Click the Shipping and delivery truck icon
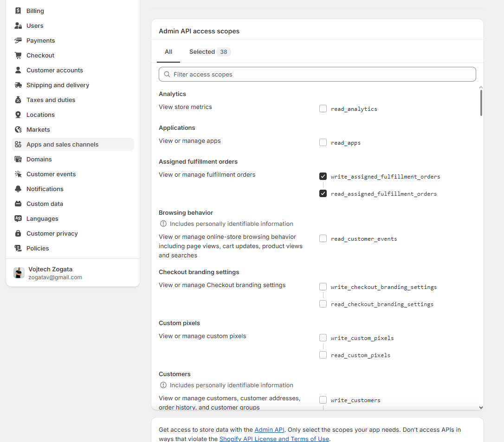Image resolution: width=504 pixels, height=442 pixels. (x=18, y=85)
